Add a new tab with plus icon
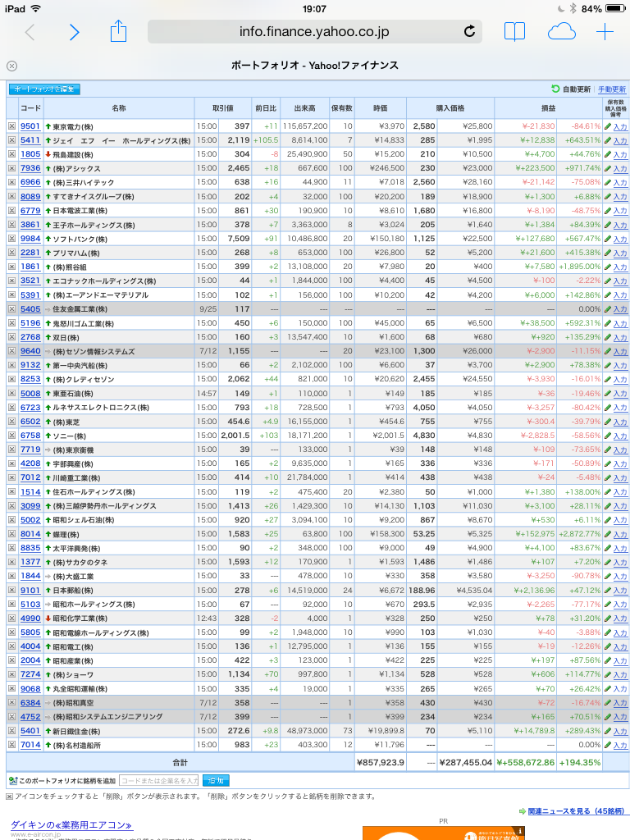The image size is (630, 840). (605, 32)
